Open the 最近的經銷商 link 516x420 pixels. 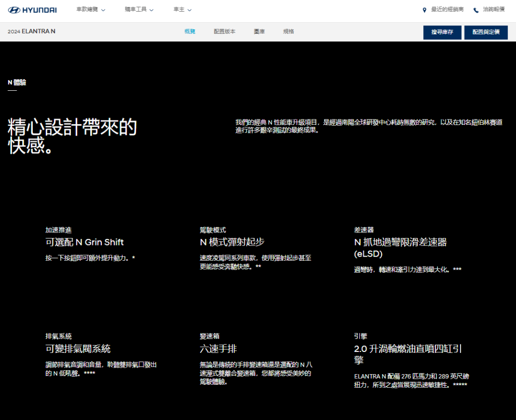tap(447, 10)
